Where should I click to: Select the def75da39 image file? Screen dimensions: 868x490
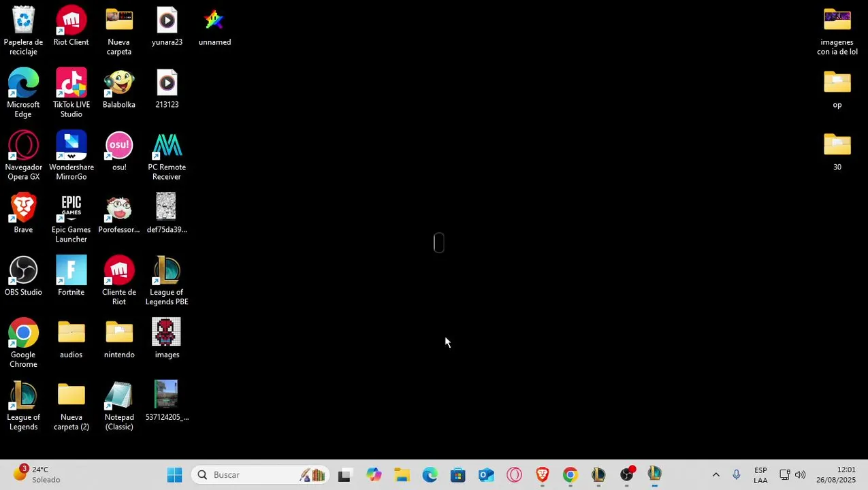tap(167, 214)
